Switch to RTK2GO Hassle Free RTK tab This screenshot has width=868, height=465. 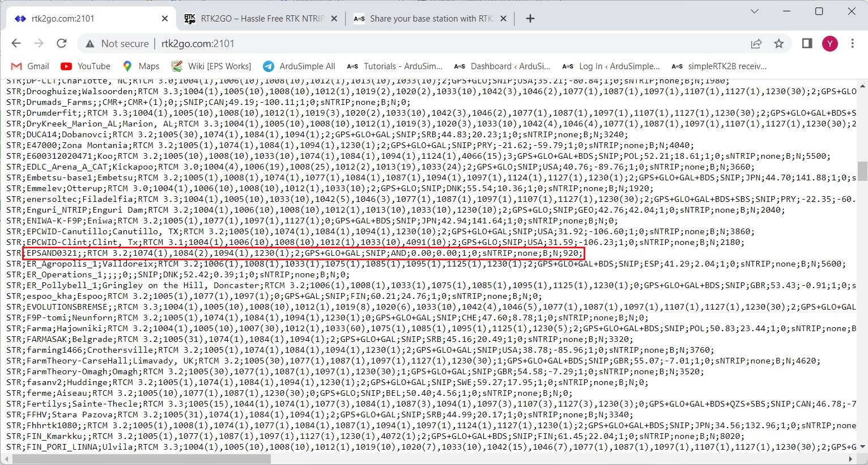tap(261, 19)
